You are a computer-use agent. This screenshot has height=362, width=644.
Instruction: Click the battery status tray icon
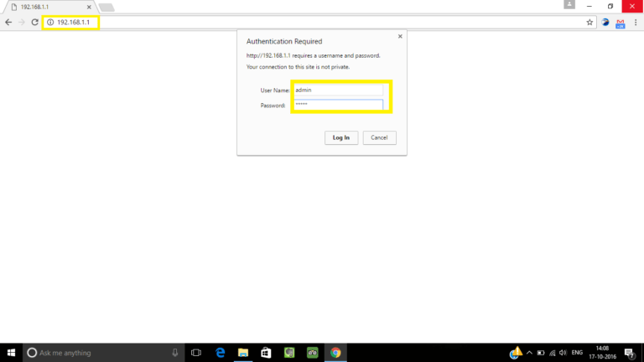(x=541, y=353)
